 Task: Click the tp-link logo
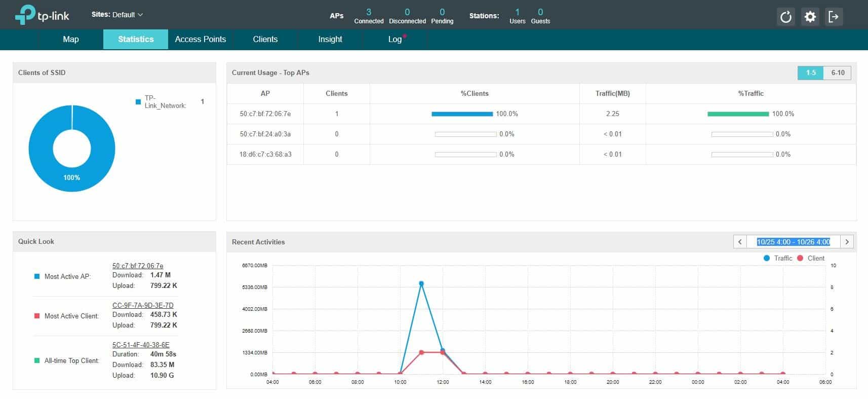pos(42,15)
